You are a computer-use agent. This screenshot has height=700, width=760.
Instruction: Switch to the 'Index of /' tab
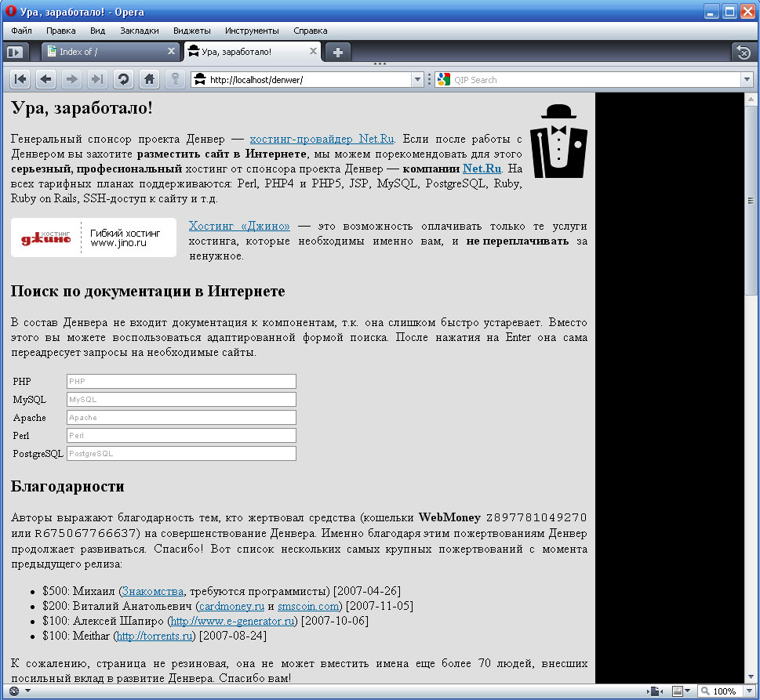coord(110,52)
